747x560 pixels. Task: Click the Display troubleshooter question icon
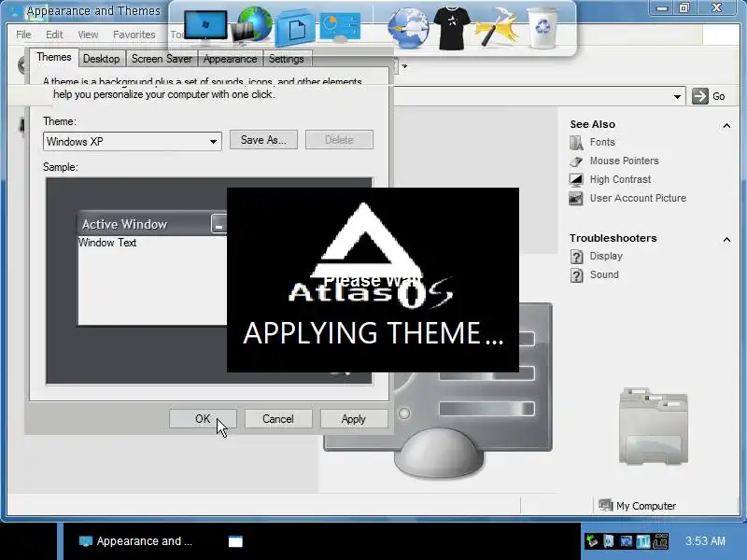pos(576,257)
